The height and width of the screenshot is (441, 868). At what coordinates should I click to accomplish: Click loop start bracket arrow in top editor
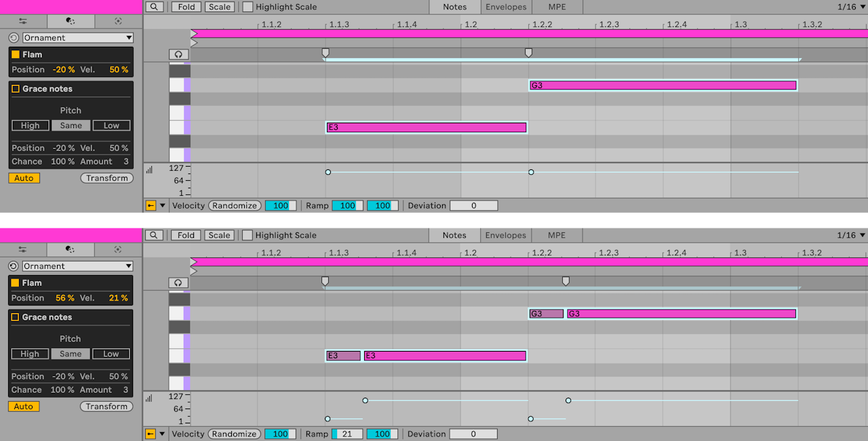[194, 33]
